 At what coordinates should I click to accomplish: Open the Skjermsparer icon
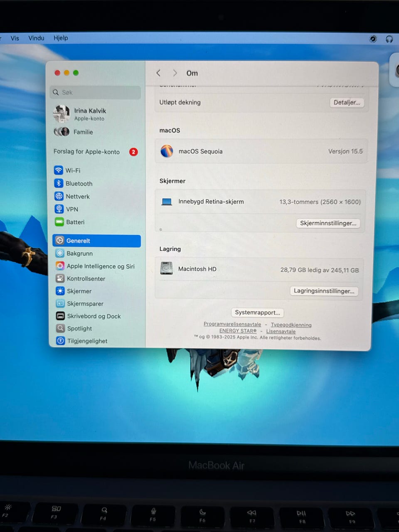pyautogui.click(x=61, y=303)
